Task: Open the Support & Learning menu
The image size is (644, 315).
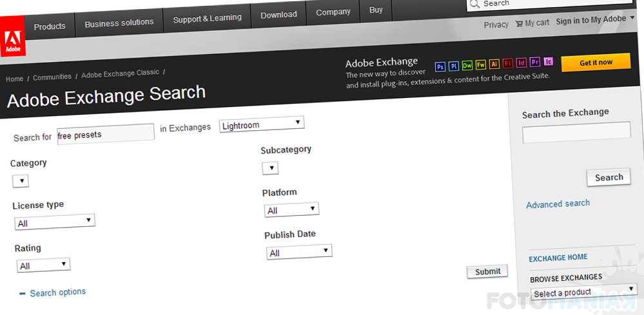Action: click(207, 19)
